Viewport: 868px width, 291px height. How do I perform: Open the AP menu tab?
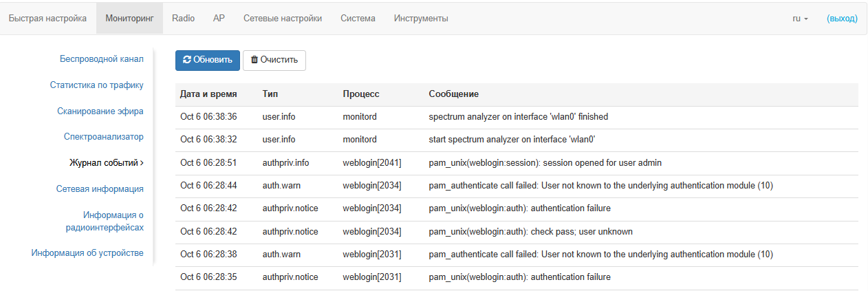[219, 19]
